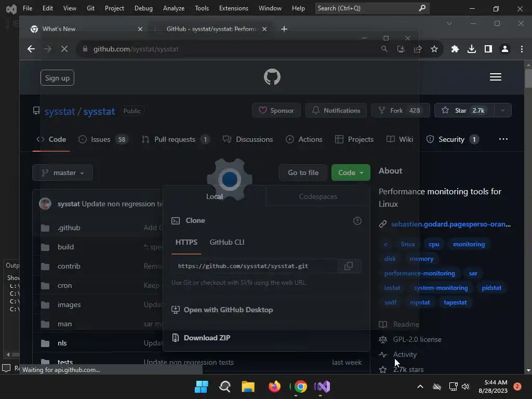Open the GPL-2.0 license link
The width and height of the screenshot is (532, 399).
click(x=417, y=340)
